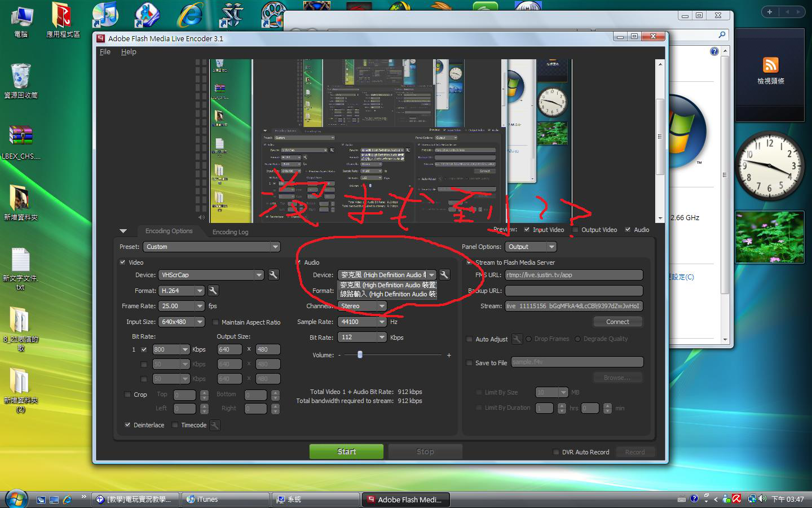Click the green Start button

point(346,452)
